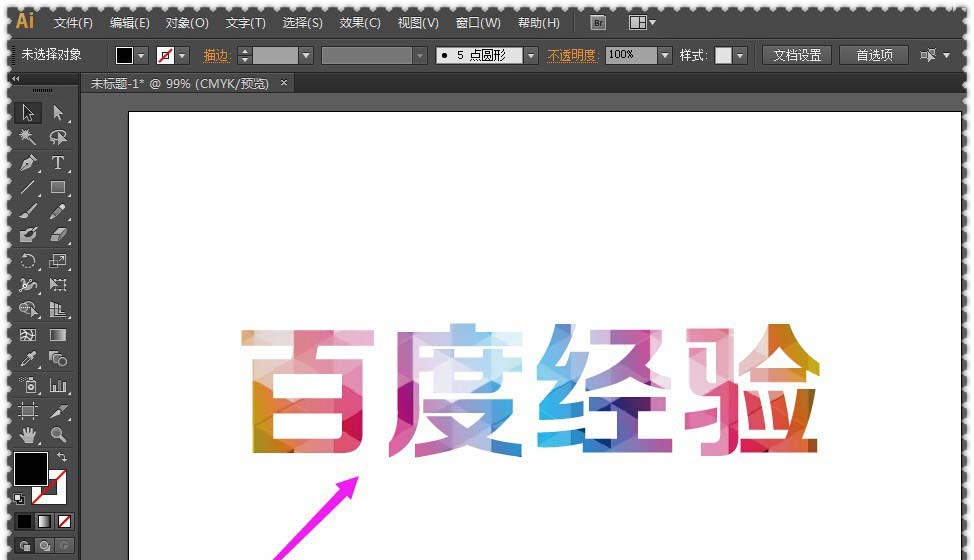This screenshot has width=974, height=560.
Task: Expand control bar fill color dropdown
Action: click(141, 55)
